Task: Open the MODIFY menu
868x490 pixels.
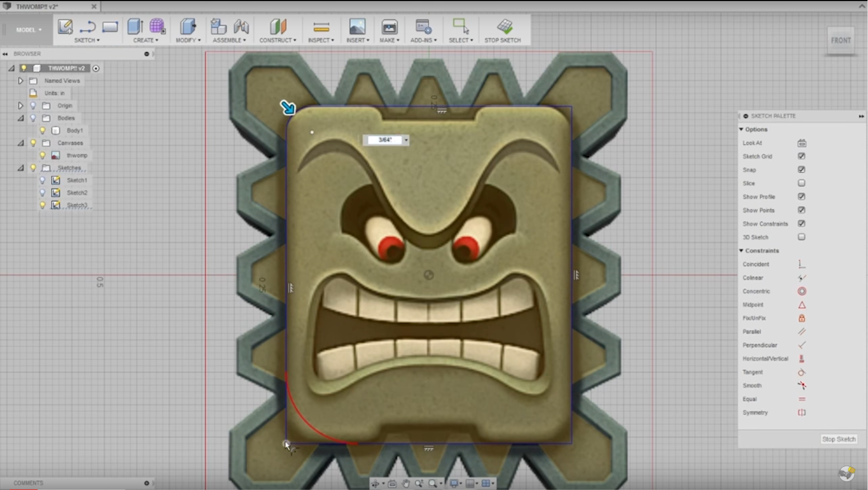Action: pyautogui.click(x=188, y=40)
